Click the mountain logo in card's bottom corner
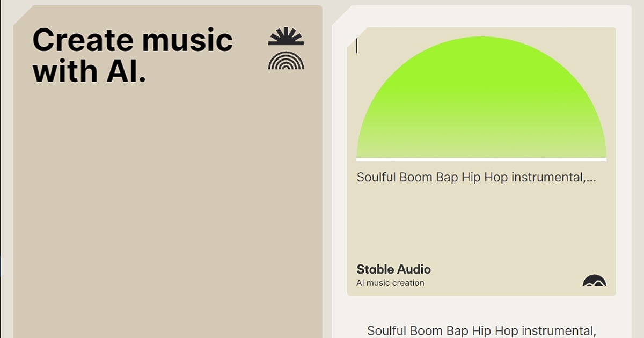This screenshot has height=338, width=644. [594, 281]
